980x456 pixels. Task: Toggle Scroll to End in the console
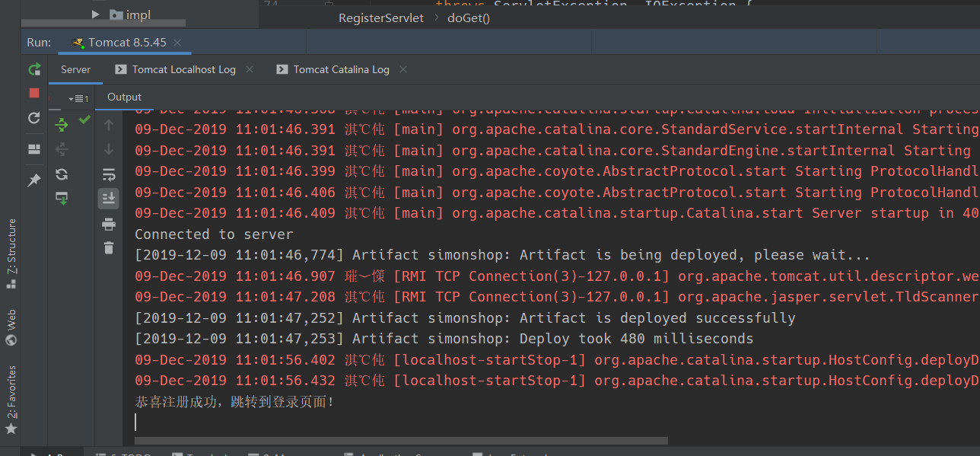pos(109,199)
